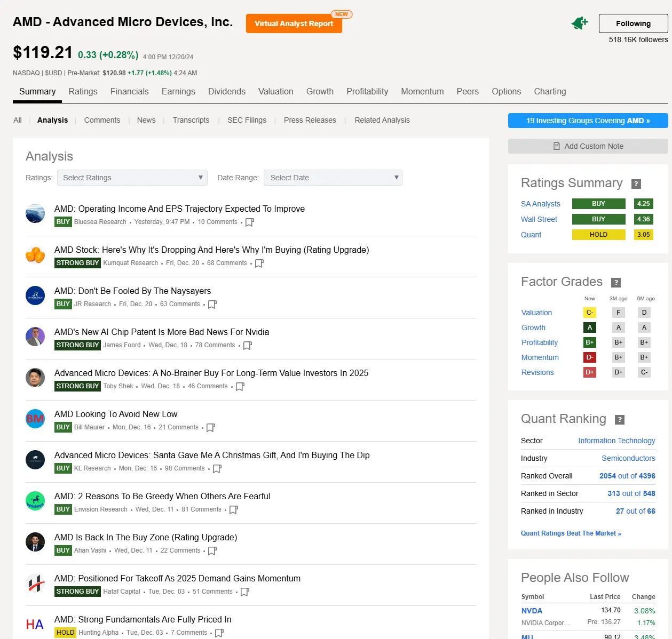The width and height of the screenshot is (672, 639).
Task: Open the Quant Ratings Beat The Market link
Action: pos(571,533)
